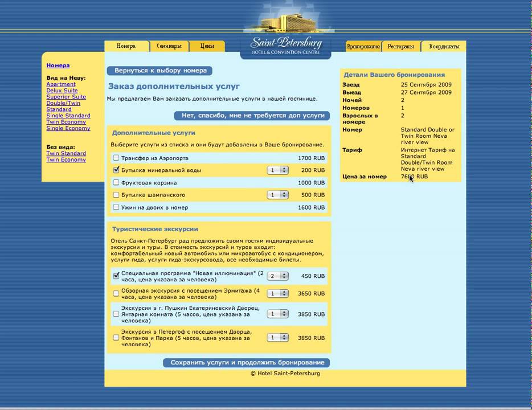Open the Single Standard link
This screenshot has height=410, width=532.
coord(68,116)
